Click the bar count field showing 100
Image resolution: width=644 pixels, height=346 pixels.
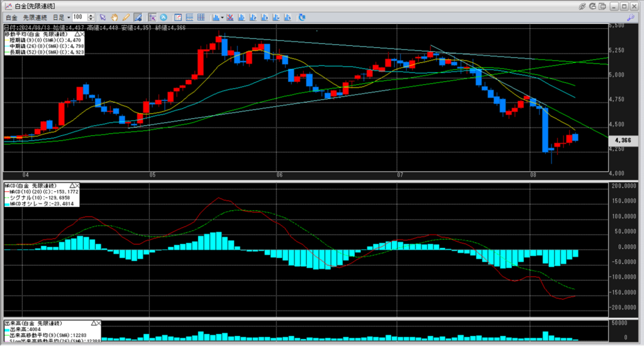pos(79,17)
